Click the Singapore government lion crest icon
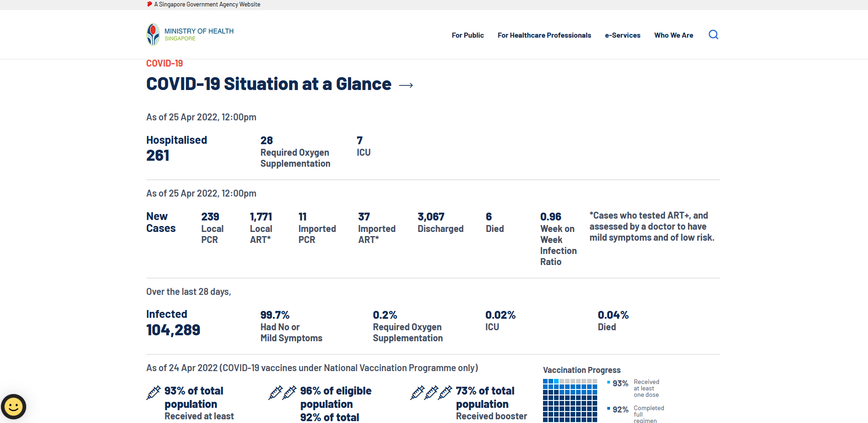Screen dimensions: 868x423 pyautogui.click(x=149, y=4)
